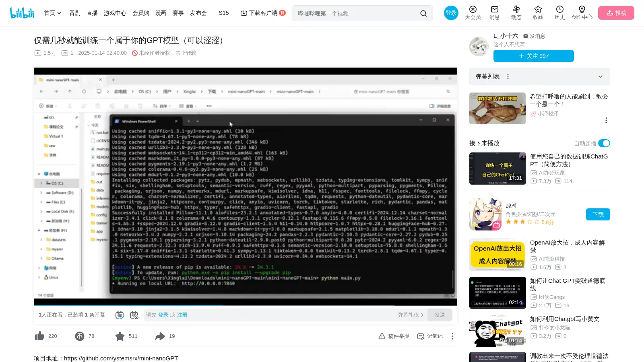This screenshot has width=644, height=362.
Task: Open the github project address link
Action: pyautogui.click(x=121, y=358)
